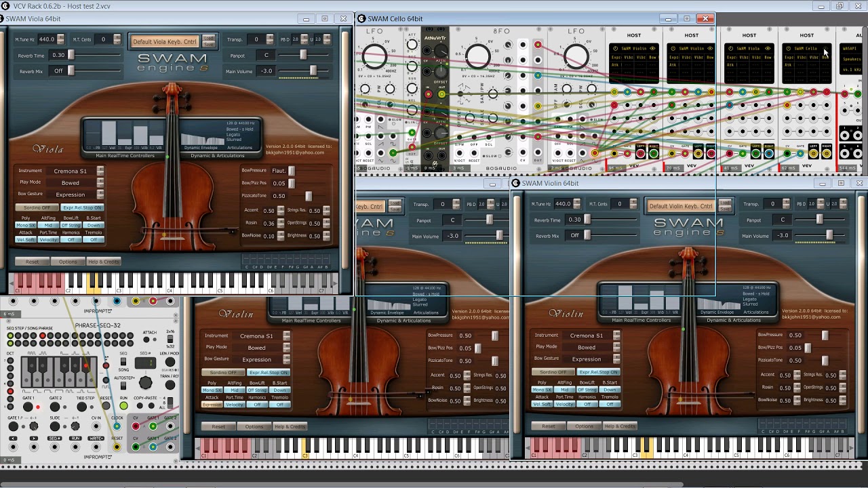Click Default Viola Keyb. Cntrl preset field

click(165, 41)
